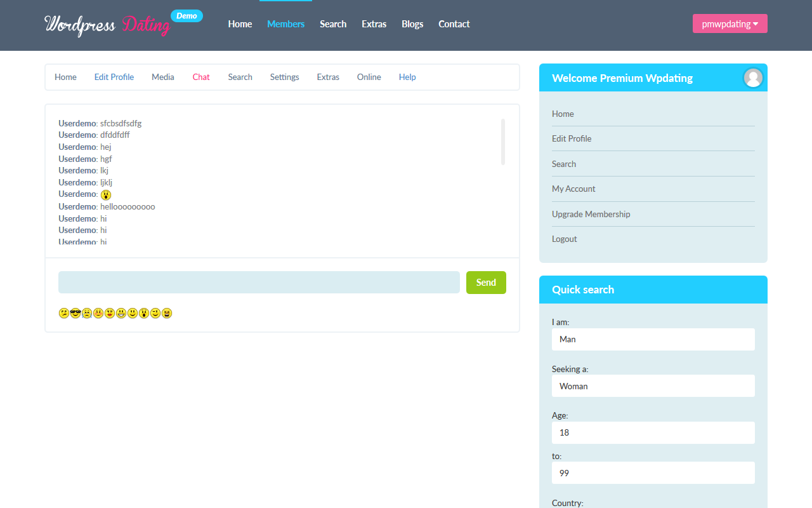The height and width of the screenshot is (508, 812).
Task: Open the Extras tab in the member sub-menu
Action: click(x=328, y=77)
